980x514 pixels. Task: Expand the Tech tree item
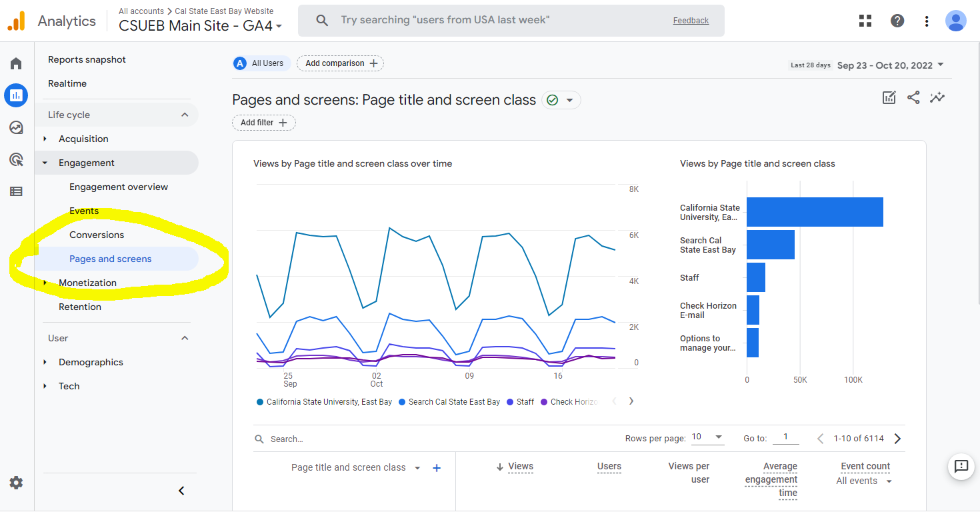tap(45, 386)
